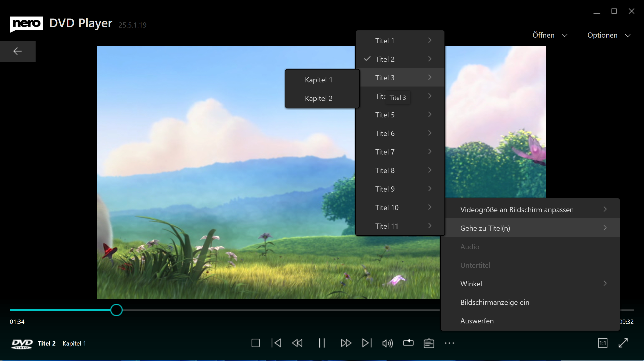Screen dimensions: 644x361
Task: Toggle fullscreen mode
Action: [x=623, y=343]
